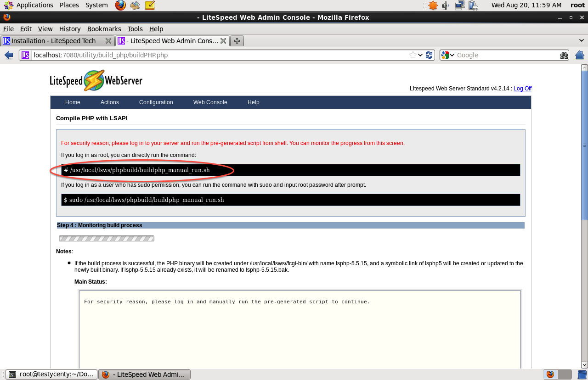Image resolution: width=588 pixels, height=380 pixels.
Task: Open the mail client launcher in top panel
Action: coord(135,5)
